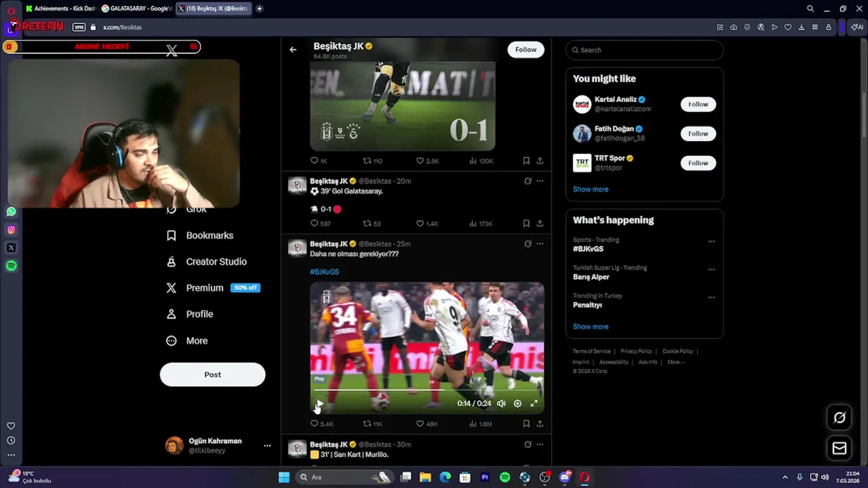This screenshot has height=488, width=868.
Task: Show hidden system tray icons
Action: tap(785, 477)
